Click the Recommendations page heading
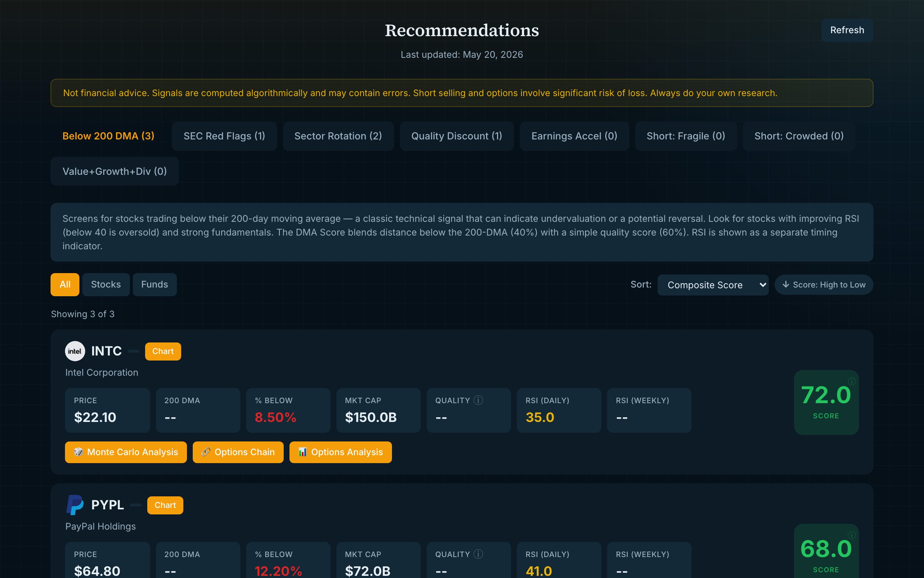 coord(462,30)
